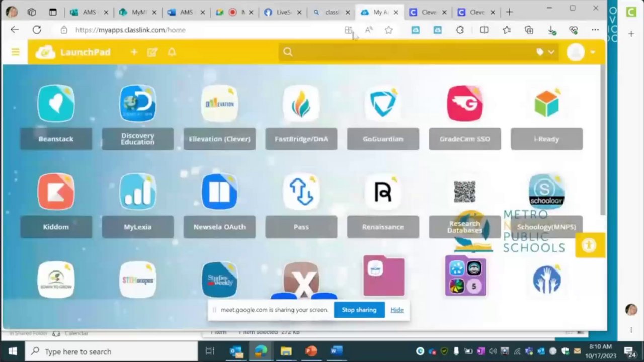The width and height of the screenshot is (644, 362).
Task: Launch the Studies Weekly app icon
Action: point(219,280)
